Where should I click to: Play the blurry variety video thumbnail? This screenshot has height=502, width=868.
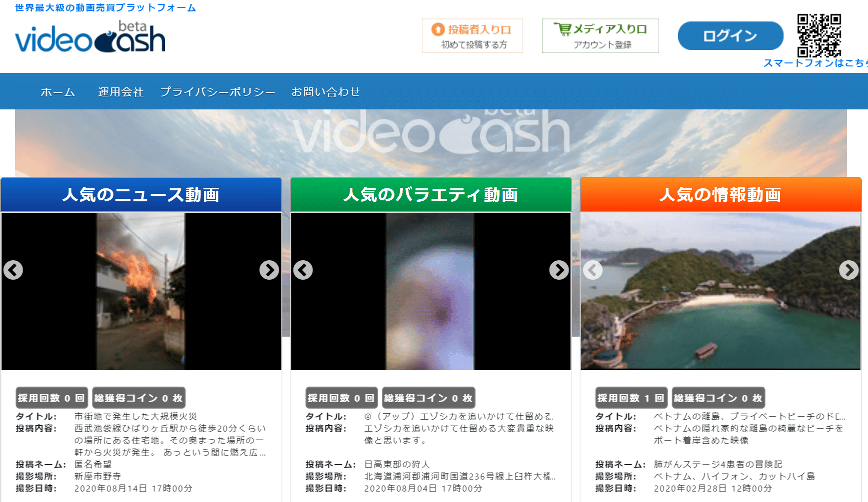point(430,291)
